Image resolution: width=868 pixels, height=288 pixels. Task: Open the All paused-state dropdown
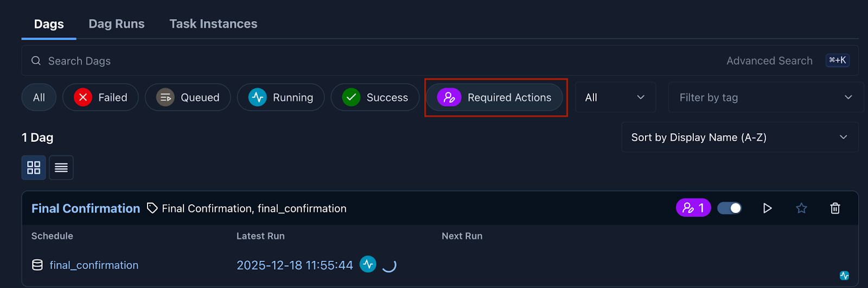(615, 97)
